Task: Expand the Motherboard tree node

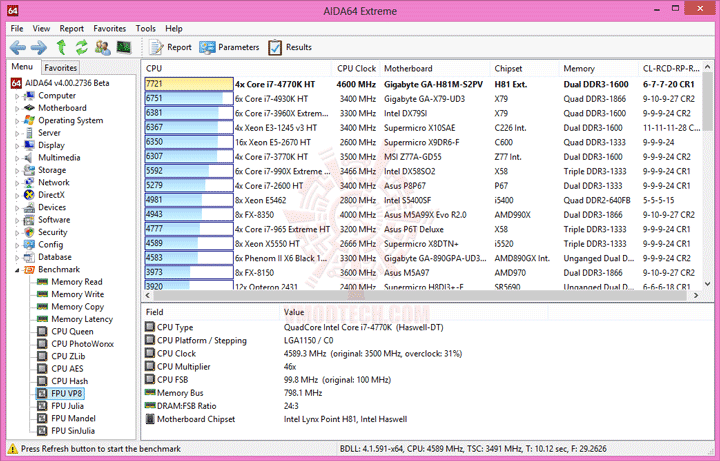Action: point(17,108)
